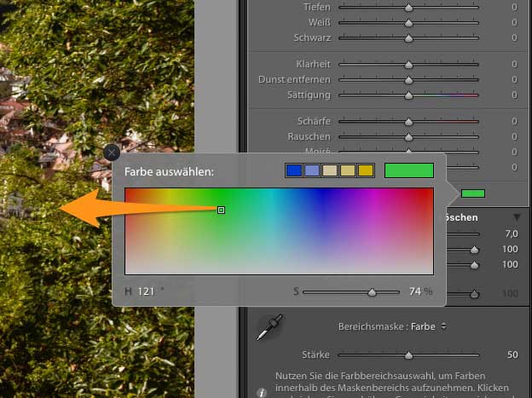This screenshot has width=532, height=398.
Task: Click the Tiefen label
Action: click(x=317, y=7)
